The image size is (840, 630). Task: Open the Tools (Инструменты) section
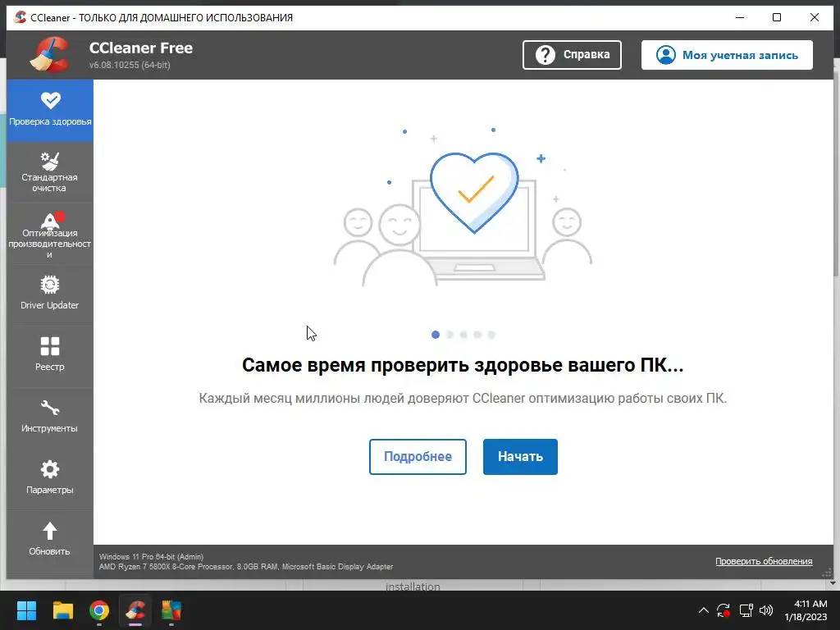coord(50,418)
